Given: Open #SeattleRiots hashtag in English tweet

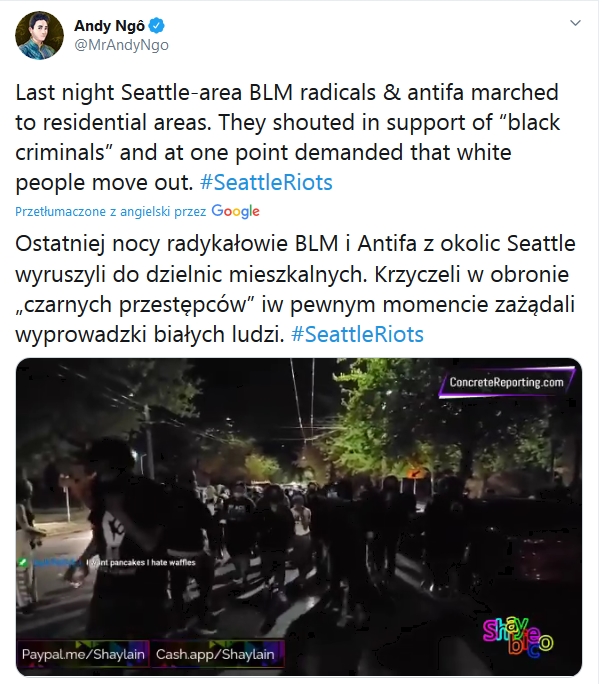Looking at the screenshot, I should 266,182.
